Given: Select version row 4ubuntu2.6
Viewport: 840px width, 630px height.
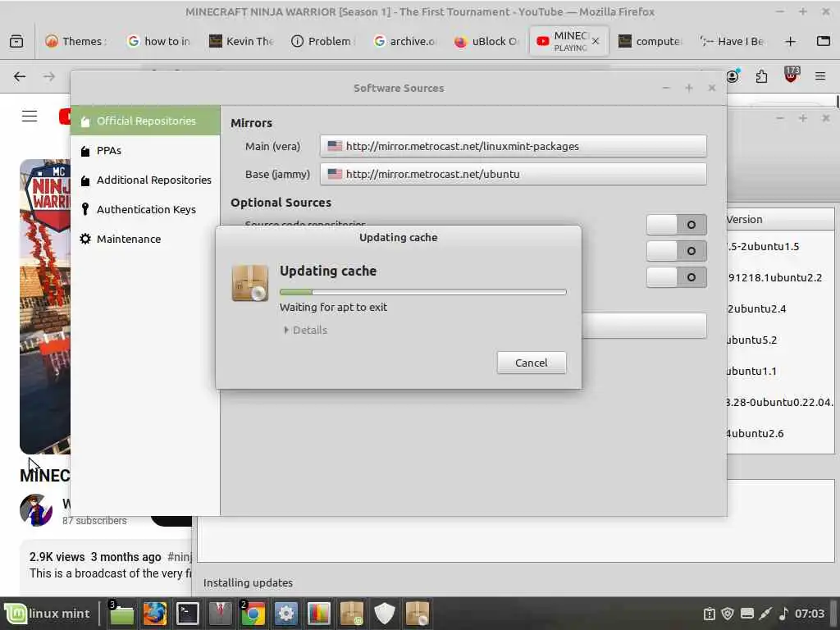Looking at the screenshot, I should (x=756, y=433).
